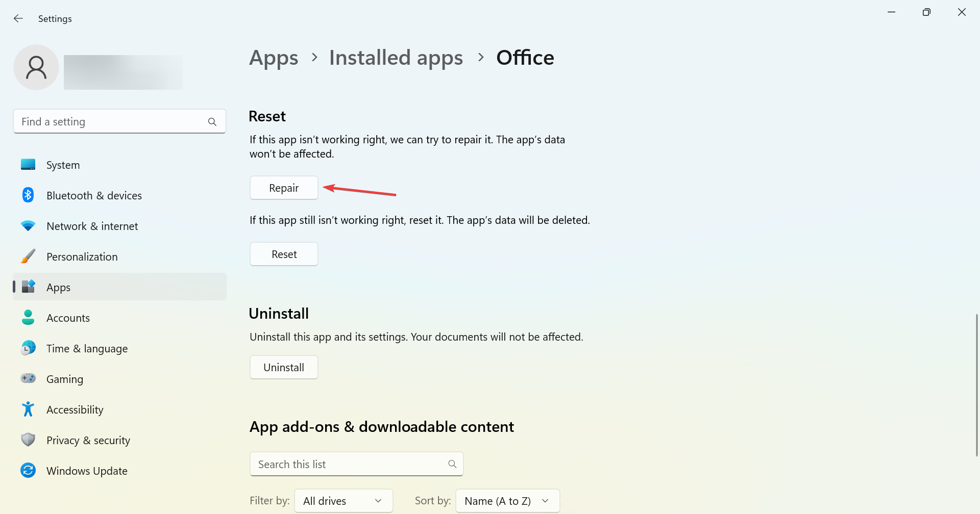Click the Reset button
980x514 pixels.
[284, 254]
